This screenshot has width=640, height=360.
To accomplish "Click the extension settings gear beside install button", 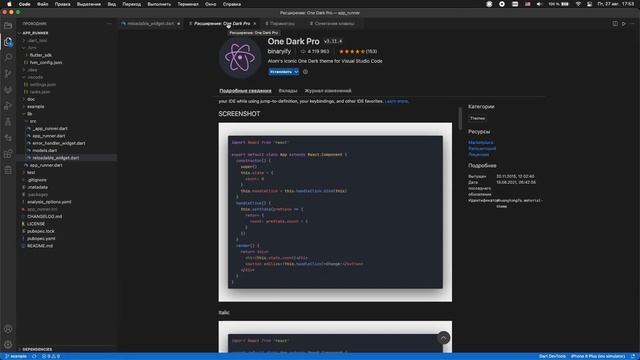I will [x=305, y=72].
